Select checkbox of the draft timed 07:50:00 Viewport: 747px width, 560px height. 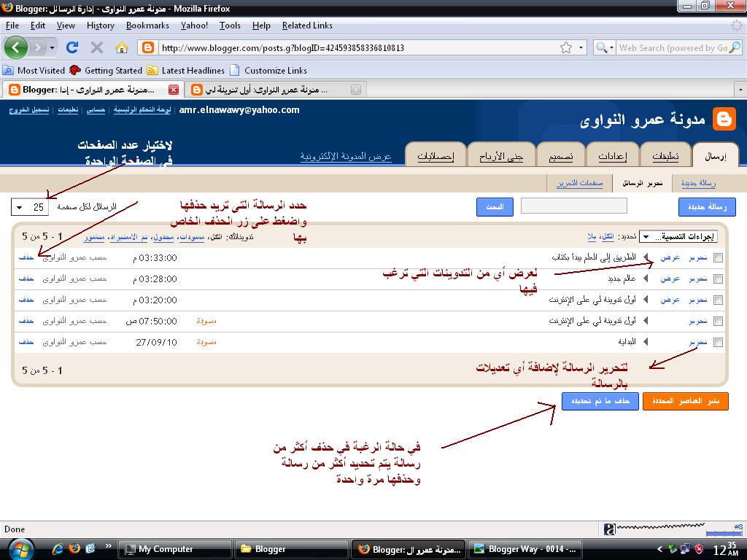[x=718, y=322]
